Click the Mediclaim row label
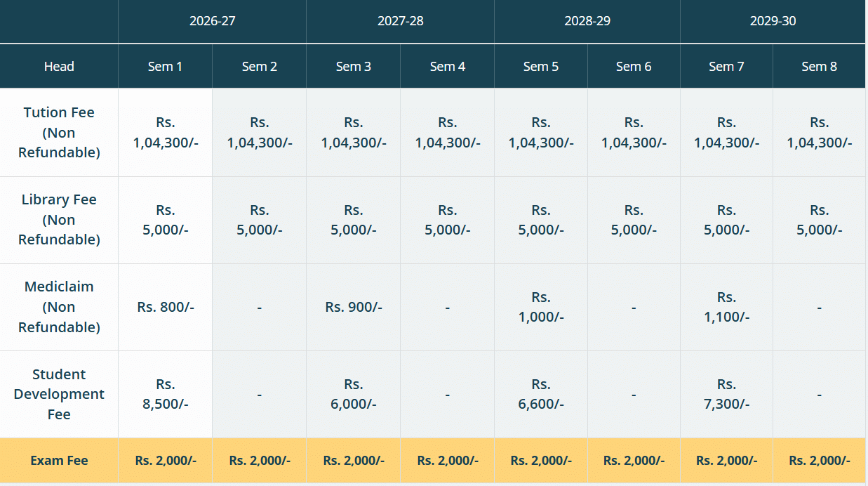 coord(59,307)
